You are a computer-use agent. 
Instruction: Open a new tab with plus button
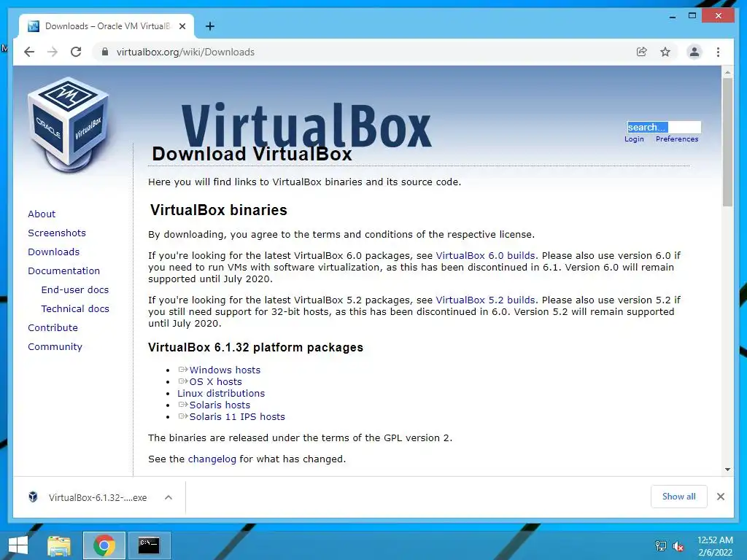click(x=209, y=26)
